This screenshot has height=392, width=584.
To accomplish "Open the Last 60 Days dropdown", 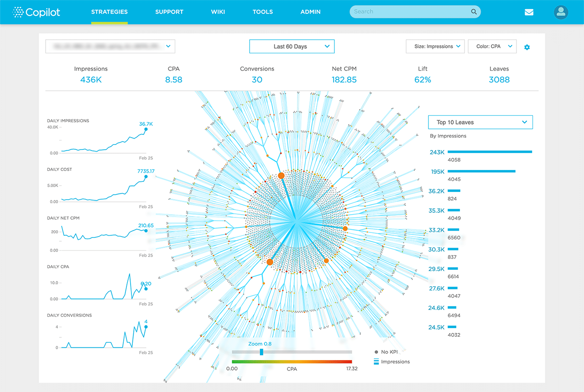I will (x=292, y=46).
